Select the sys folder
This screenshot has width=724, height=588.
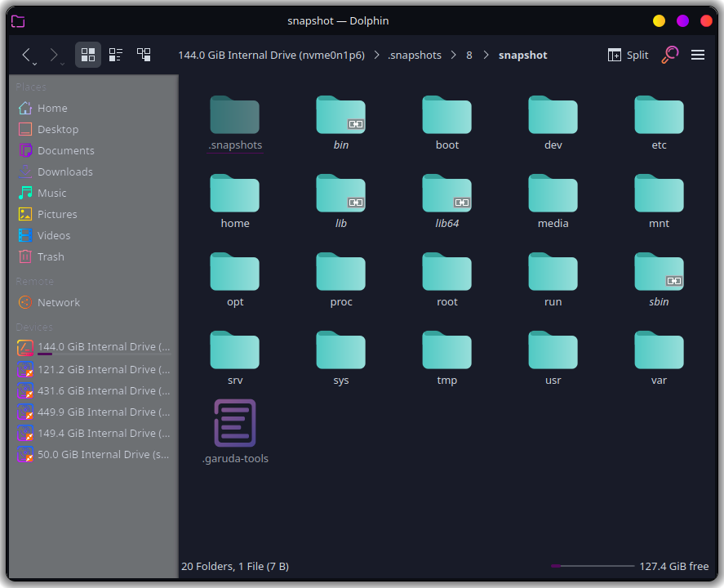pyautogui.click(x=340, y=350)
